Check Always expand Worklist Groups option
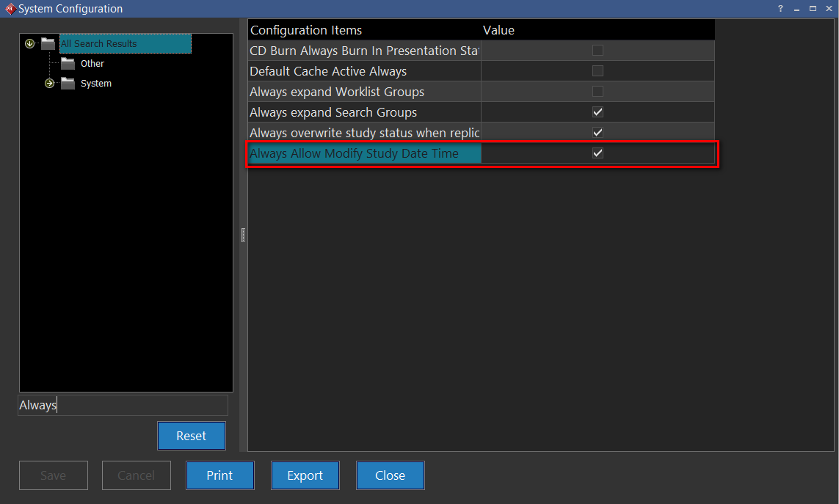The width and height of the screenshot is (839, 504). [x=598, y=92]
